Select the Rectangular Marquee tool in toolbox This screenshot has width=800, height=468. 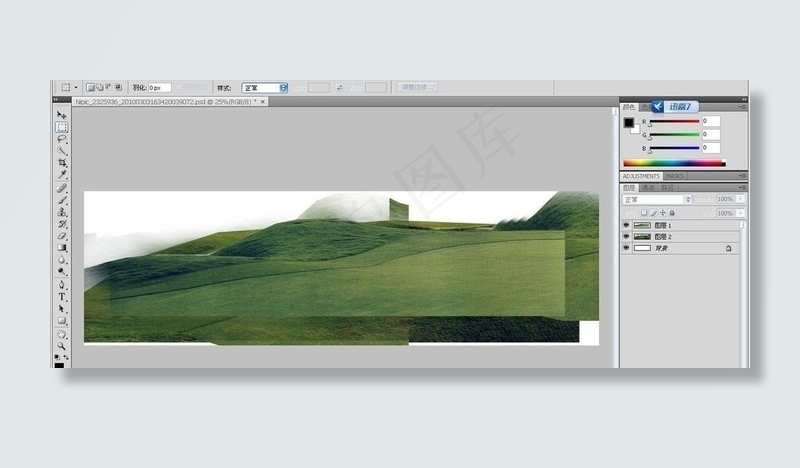[x=62, y=127]
